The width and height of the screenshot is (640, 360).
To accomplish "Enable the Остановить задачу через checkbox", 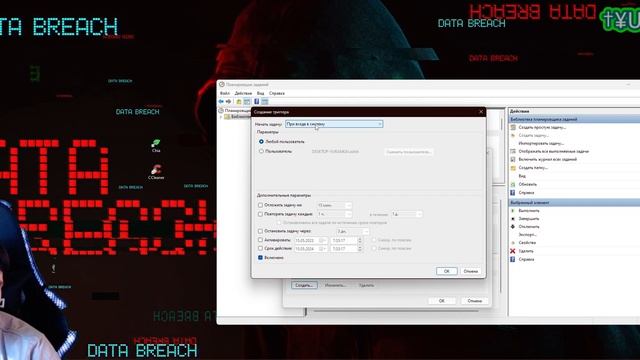I will coord(260,231).
